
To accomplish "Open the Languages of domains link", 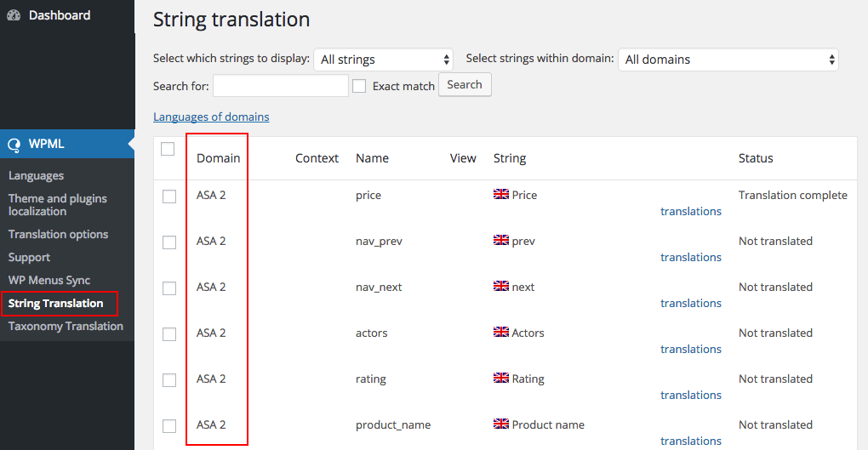I will tap(211, 117).
